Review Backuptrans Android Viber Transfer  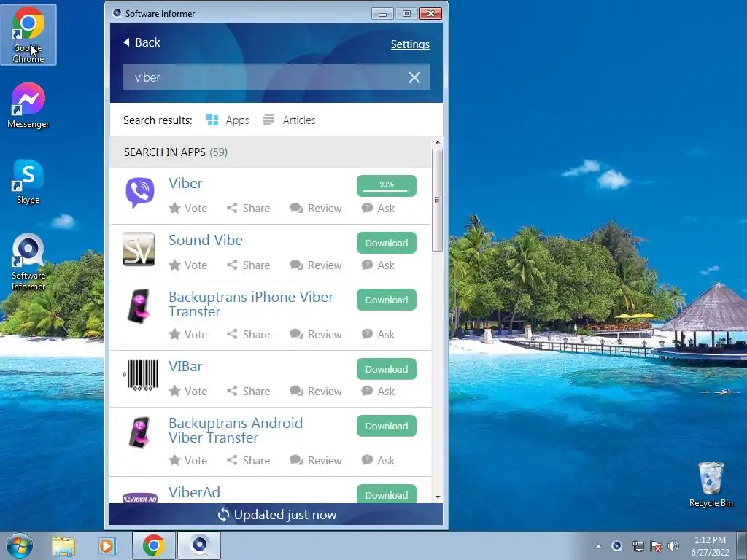click(x=315, y=461)
